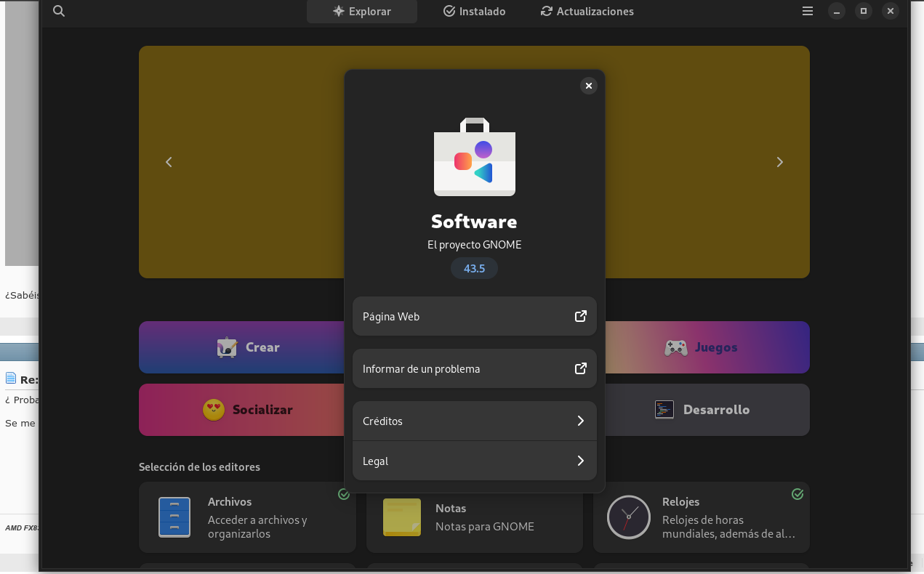This screenshot has width=924, height=574.
Task: Open the Juegos category
Action: (706, 347)
